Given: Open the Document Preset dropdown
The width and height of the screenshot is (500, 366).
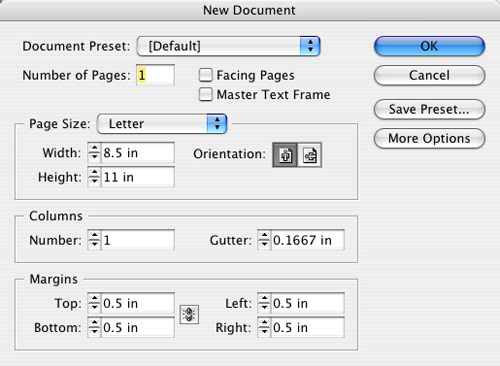Looking at the screenshot, I should [229, 46].
